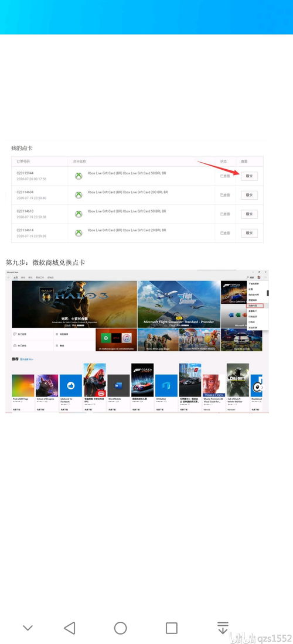Open the Microsoft Flight Simulator Preorder banner
The width and height of the screenshot is (293, 644).
[179, 304]
